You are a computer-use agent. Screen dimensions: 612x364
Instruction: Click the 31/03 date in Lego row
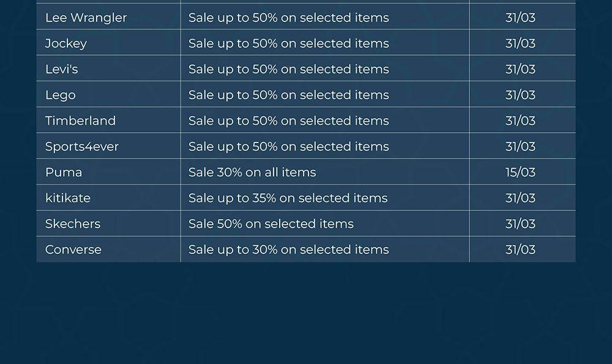520,95
